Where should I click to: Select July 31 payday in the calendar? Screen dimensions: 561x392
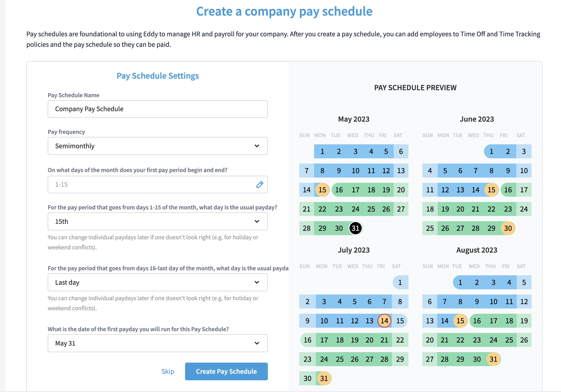pos(324,378)
